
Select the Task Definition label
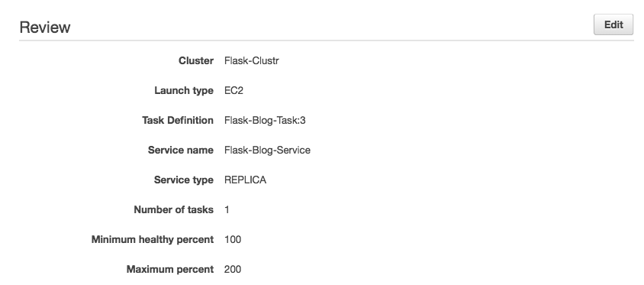(x=178, y=121)
